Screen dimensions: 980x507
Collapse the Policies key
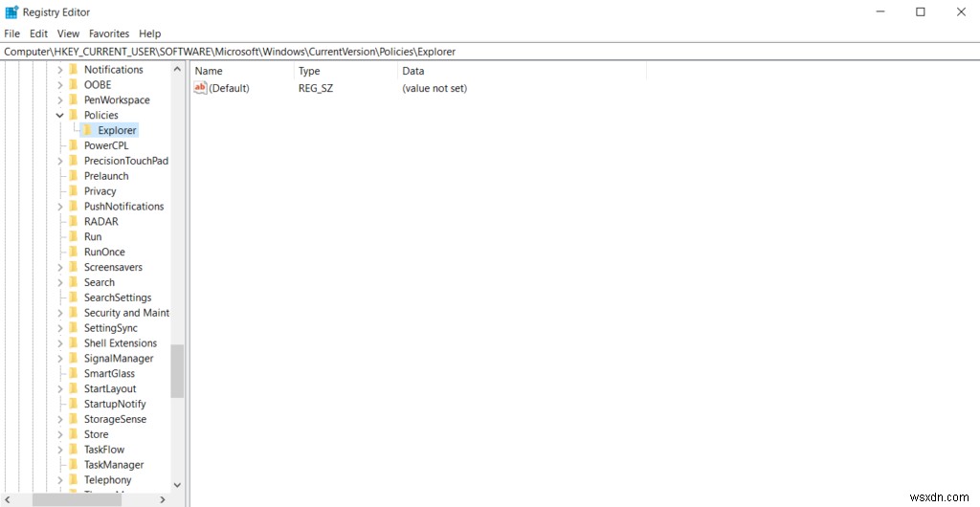coord(60,116)
